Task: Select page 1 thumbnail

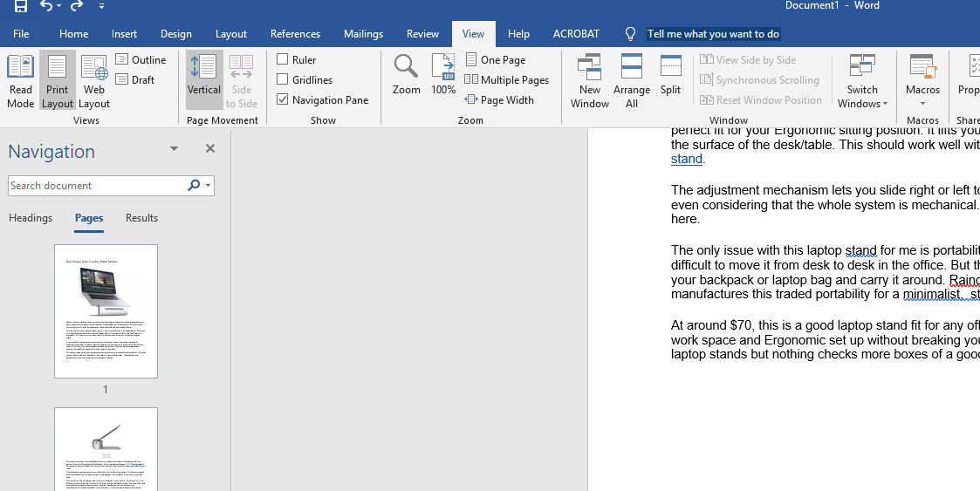Action: pos(106,311)
